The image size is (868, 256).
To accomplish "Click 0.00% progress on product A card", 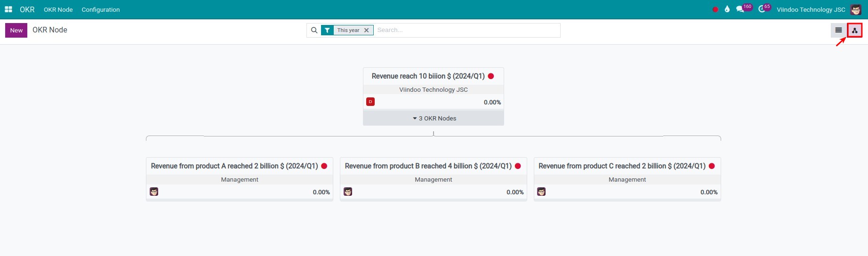I will (x=321, y=192).
